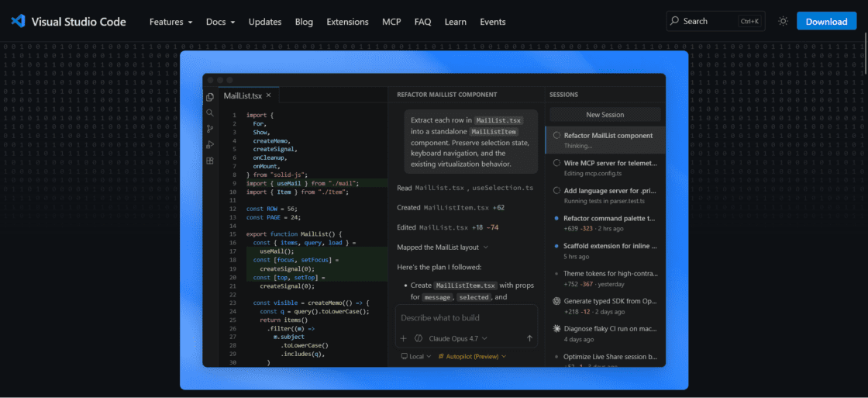Screen dimensions: 868x398
Task: Open the Extensions nav item
Action: pos(348,22)
